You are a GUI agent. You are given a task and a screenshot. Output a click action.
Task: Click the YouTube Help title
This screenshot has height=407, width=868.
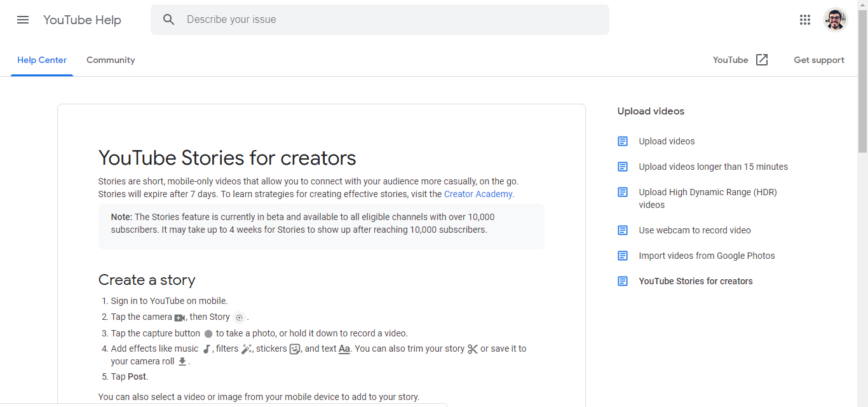pyautogui.click(x=82, y=20)
